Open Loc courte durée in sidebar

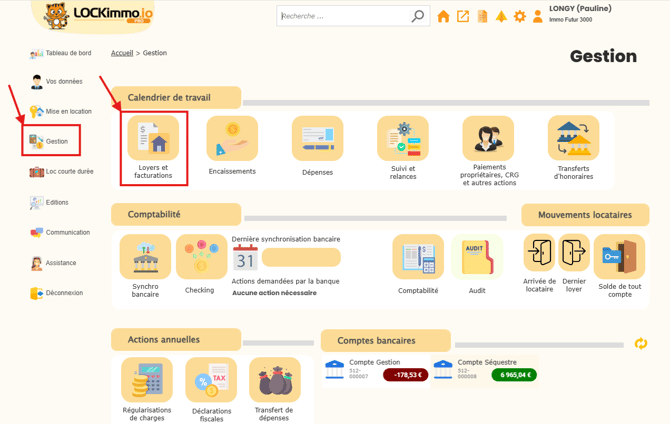point(69,171)
